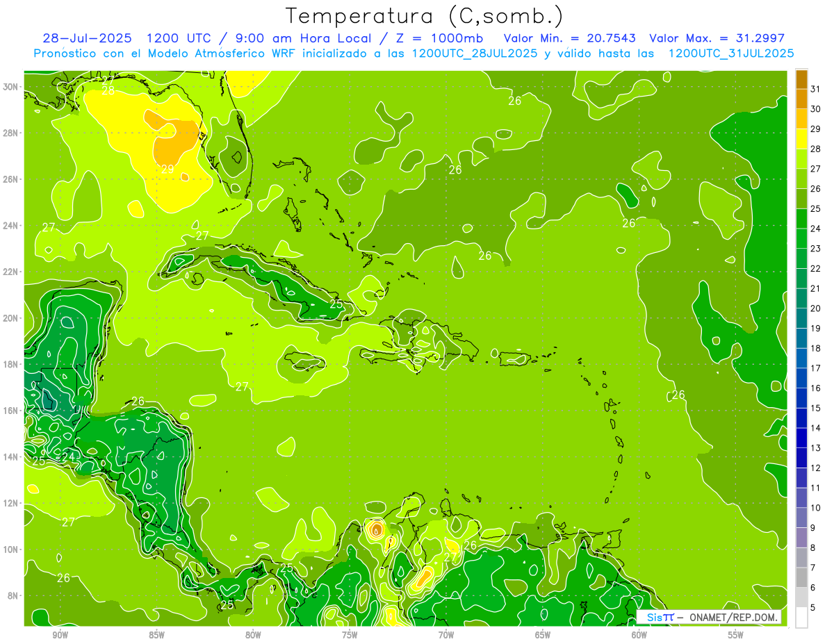Click the '29' contour label in the Gulf of Mexico

(167, 169)
